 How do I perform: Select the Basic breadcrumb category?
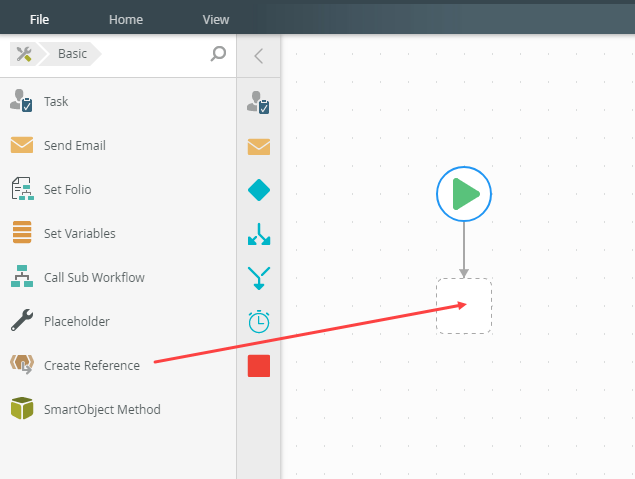[72, 54]
